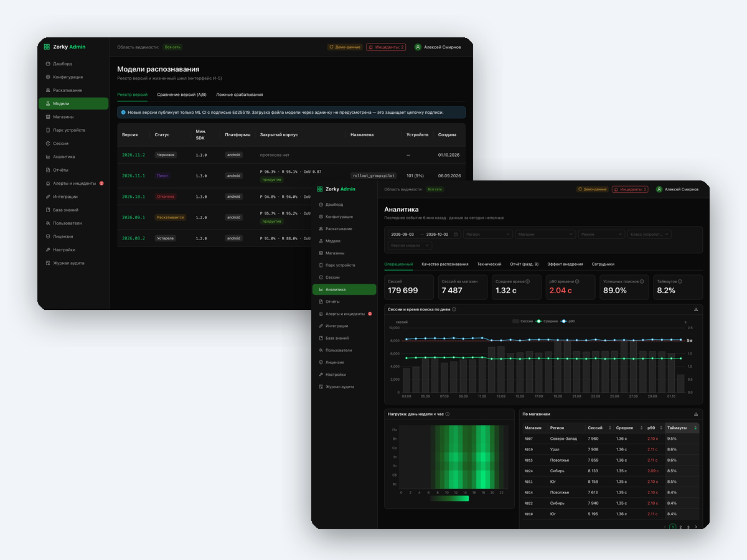
Task: Click Лицензия shield icon in Аналитика window sidebar
Action: [x=321, y=362]
